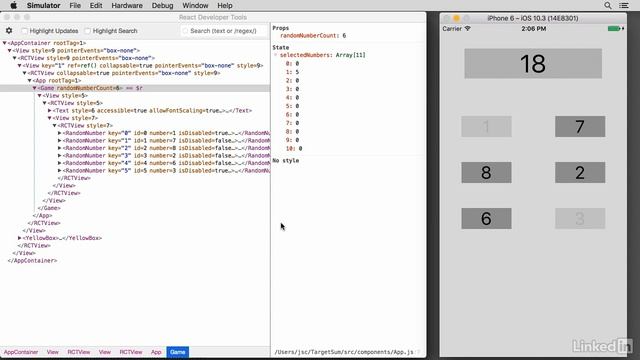Expand RandomNumber key 4 node

coord(60,163)
